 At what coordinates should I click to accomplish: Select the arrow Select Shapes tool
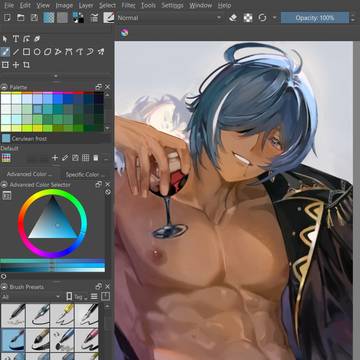(x=5, y=39)
